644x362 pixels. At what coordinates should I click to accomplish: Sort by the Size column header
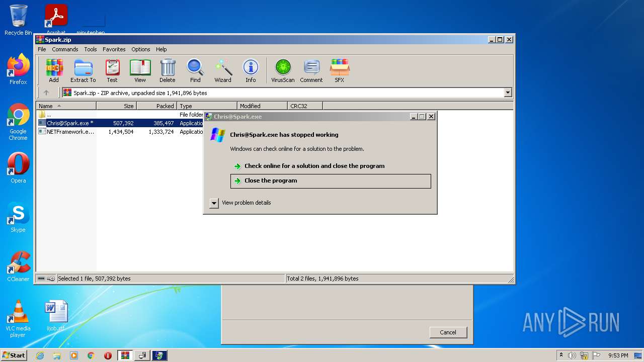(x=116, y=106)
